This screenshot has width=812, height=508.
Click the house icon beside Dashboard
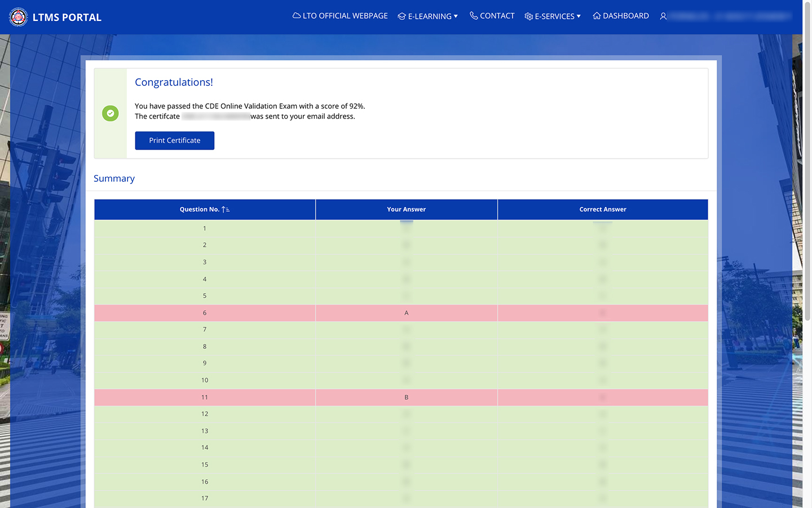[x=597, y=16]
